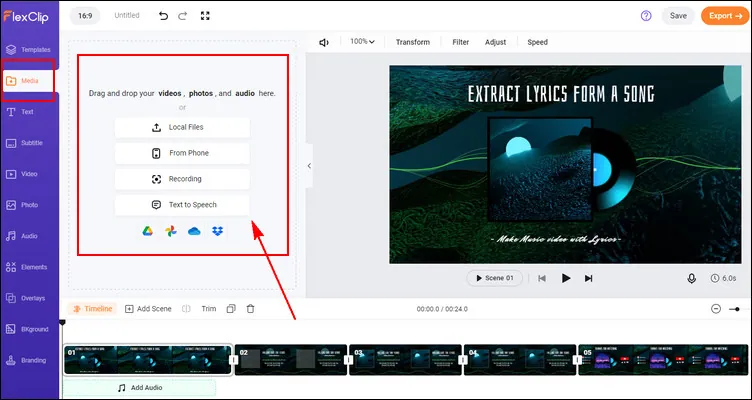Open the 100% zoom dropdown
This screenshot has width=752, height=400.
click(x=362, y=42)
